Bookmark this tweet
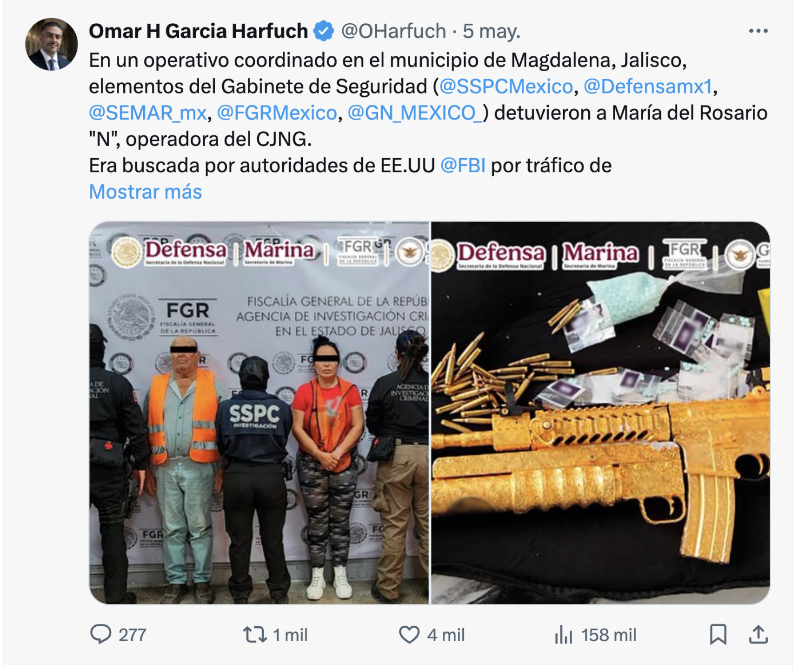 [x=718, y=635]
